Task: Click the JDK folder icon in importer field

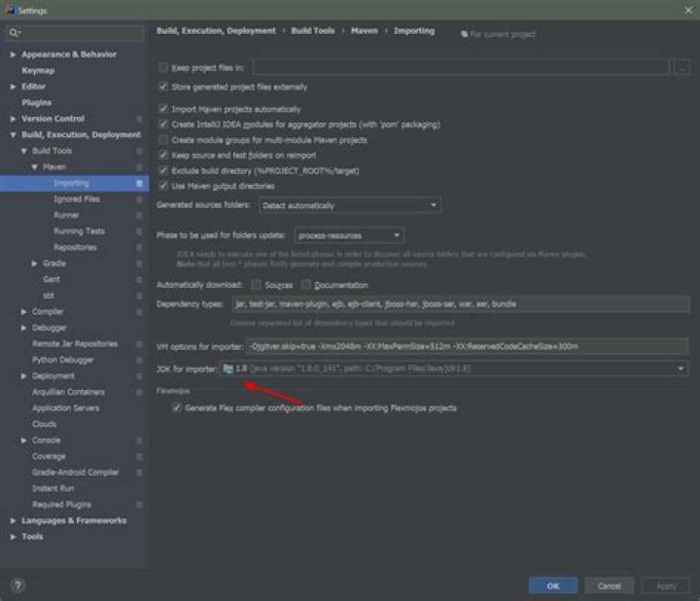Action: 228,369
